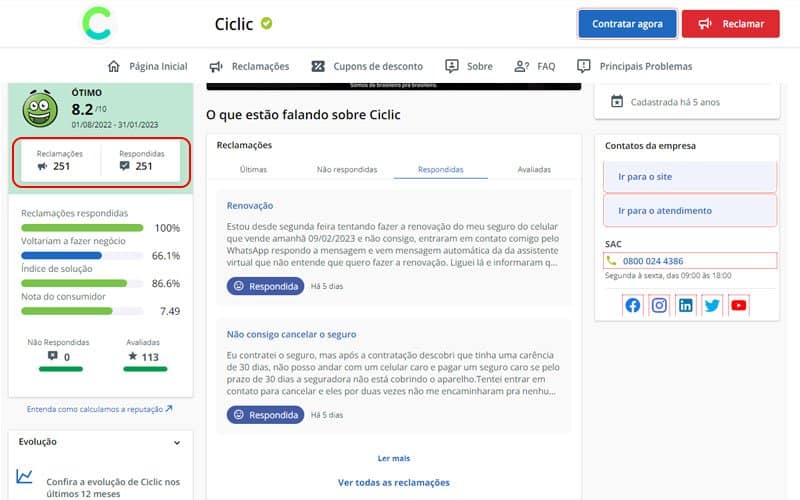
Task: Click the megaphone icon inside Reclamar button
Action: coord(705,23)
